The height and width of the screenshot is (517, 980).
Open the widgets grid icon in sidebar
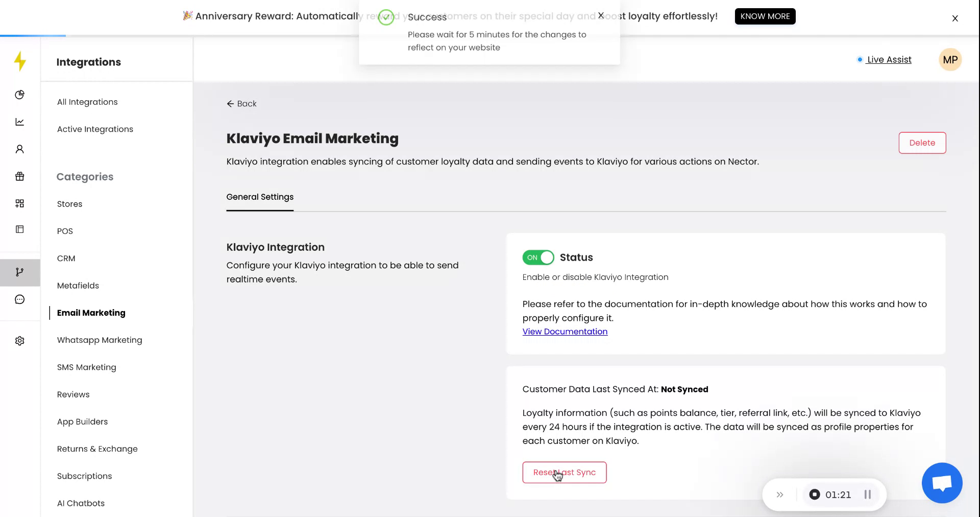click(19, 203)
